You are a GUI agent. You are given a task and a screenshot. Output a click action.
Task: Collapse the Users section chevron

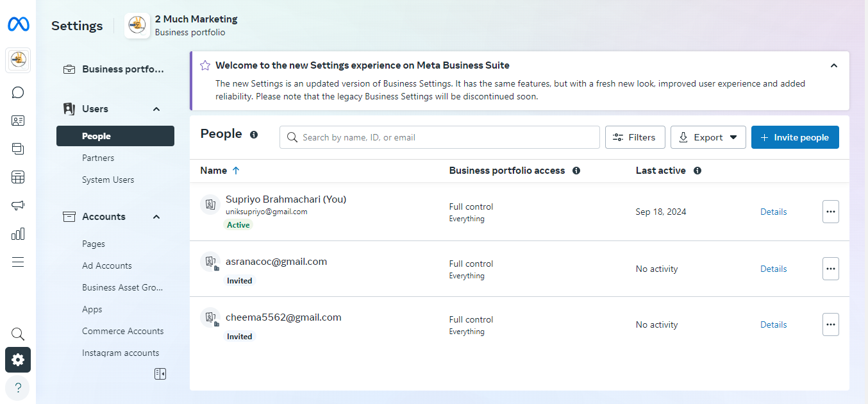click(x=156, y=109)
